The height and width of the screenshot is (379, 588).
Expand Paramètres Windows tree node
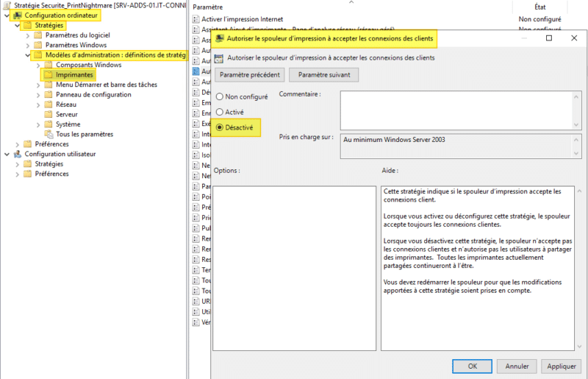28,45
